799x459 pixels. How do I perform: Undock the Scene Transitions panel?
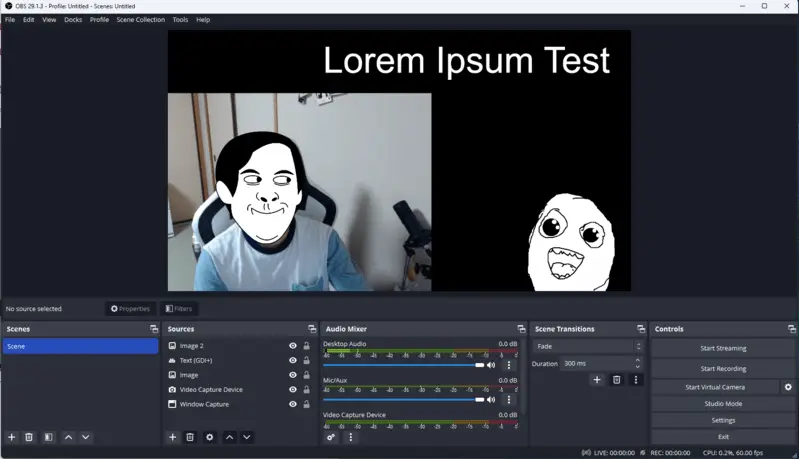pyautogui.click(x=641, y=329)
